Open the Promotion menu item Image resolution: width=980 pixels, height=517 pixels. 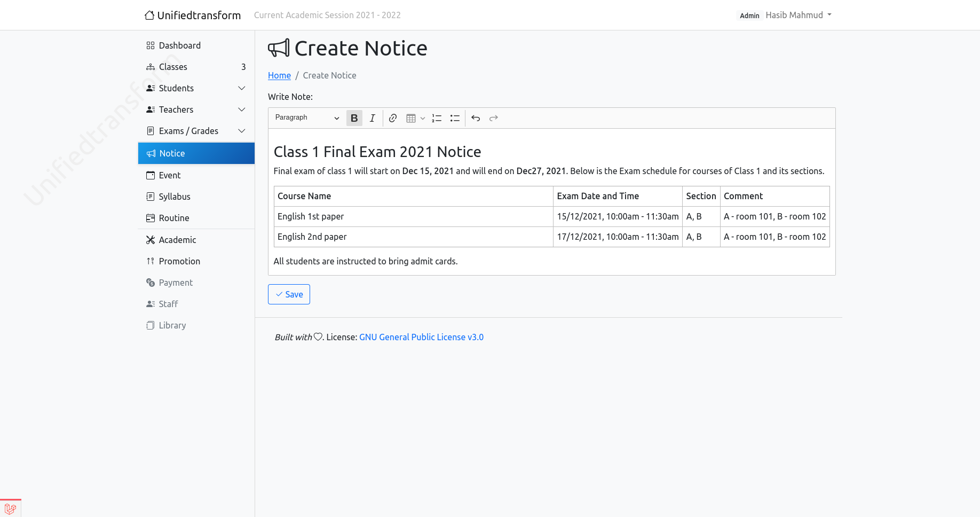(196, 261)
